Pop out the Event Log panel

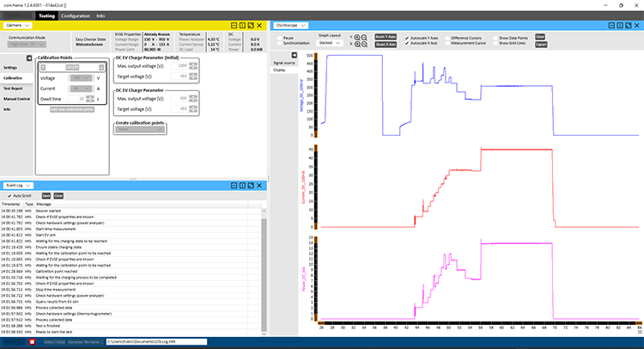point(251,186)
